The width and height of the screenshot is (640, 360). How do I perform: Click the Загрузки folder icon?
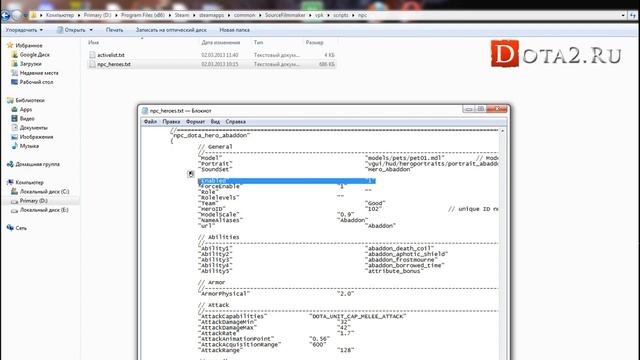[15, 64]
